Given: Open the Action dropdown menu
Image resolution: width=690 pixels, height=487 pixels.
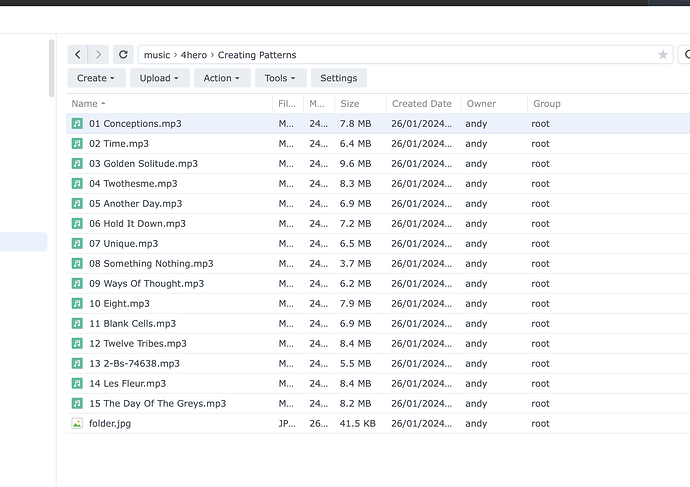Looking at the screenshot, I should click(222, 78).
